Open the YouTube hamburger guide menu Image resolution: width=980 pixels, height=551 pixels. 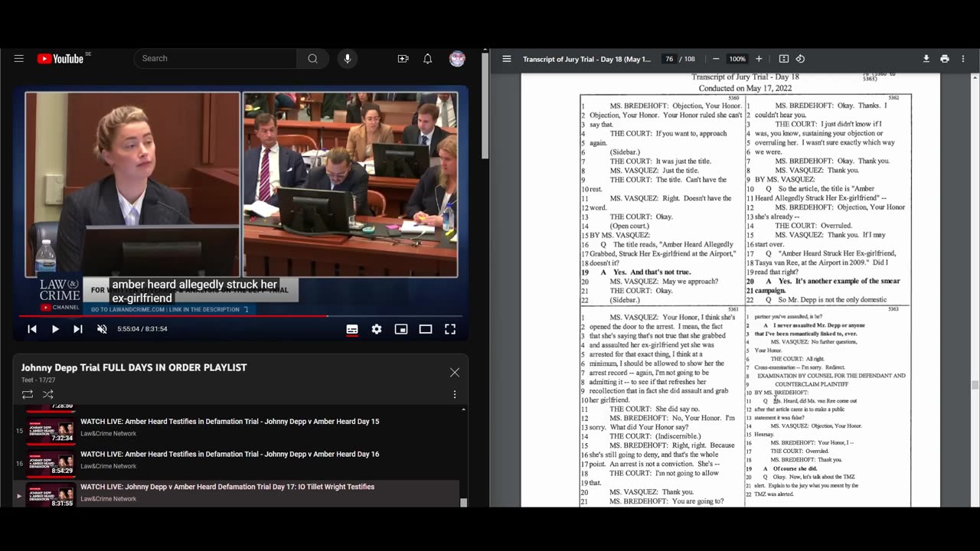[19, 59]
